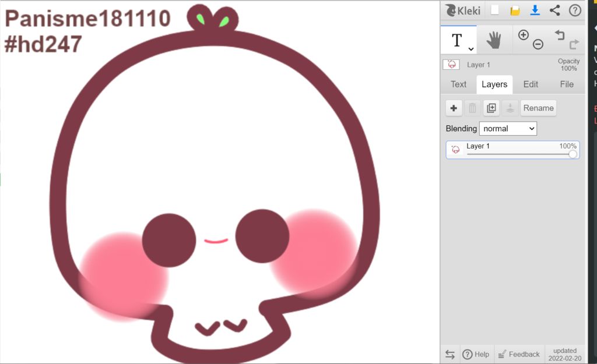
Task: Click the current layer preview thumbnail
Action: pos(451,65)
